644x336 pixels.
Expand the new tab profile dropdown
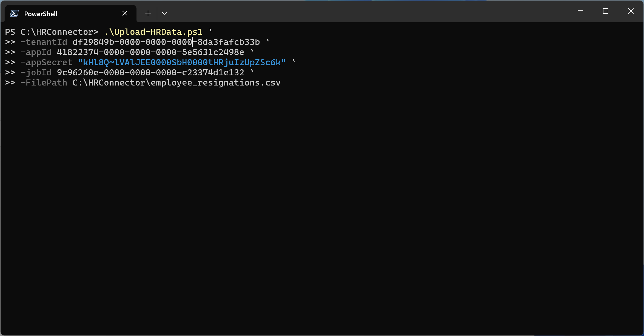pos(164,13)
